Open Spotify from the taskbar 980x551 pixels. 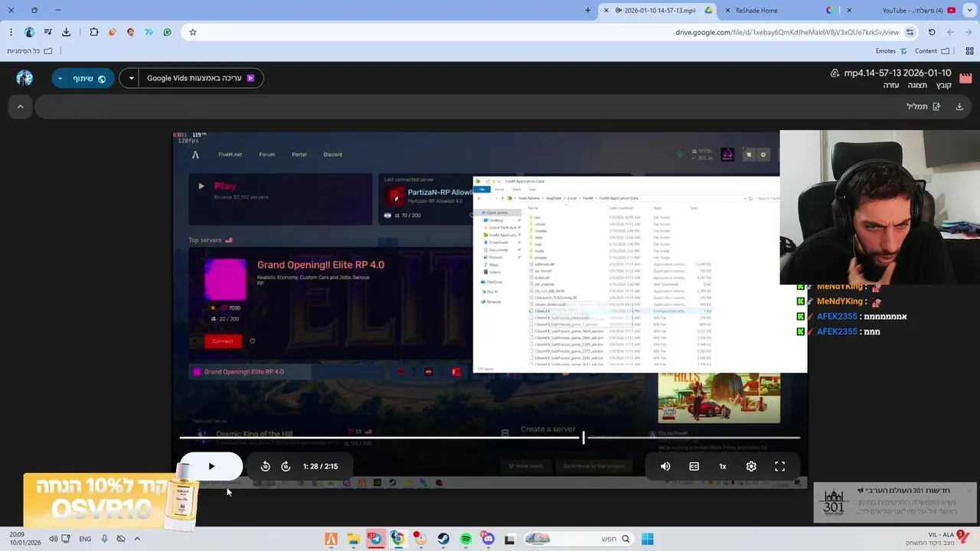coord(465,539)
